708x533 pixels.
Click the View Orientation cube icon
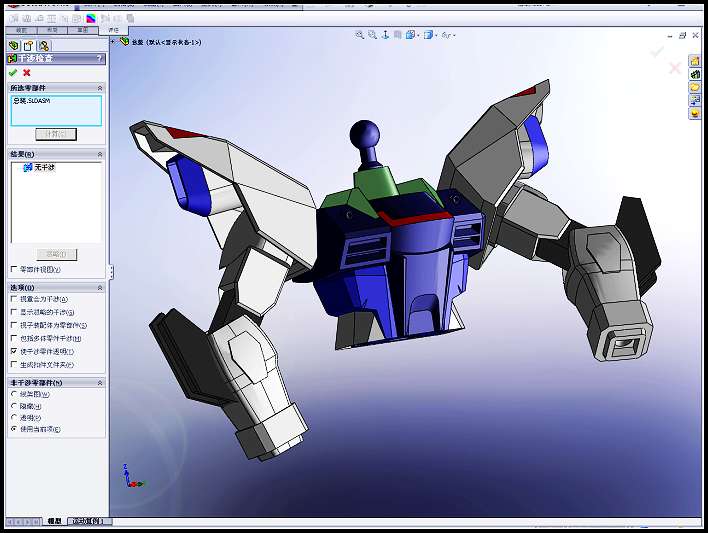coord(410,35)
